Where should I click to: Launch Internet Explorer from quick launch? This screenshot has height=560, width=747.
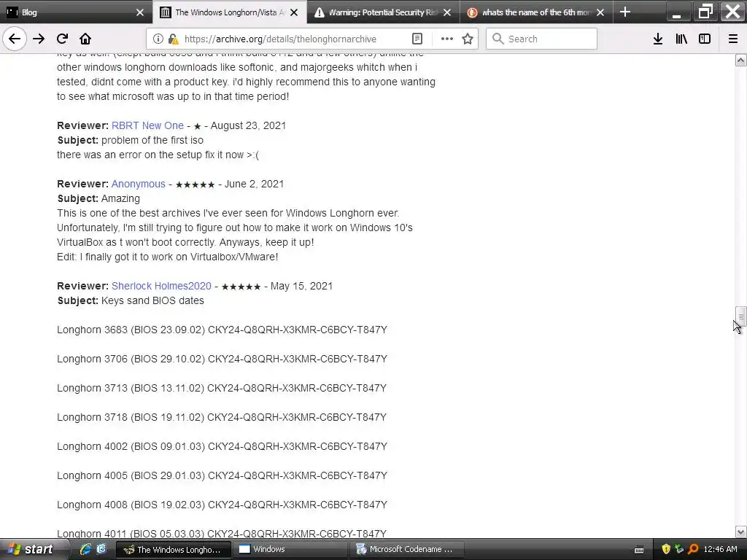85,549
